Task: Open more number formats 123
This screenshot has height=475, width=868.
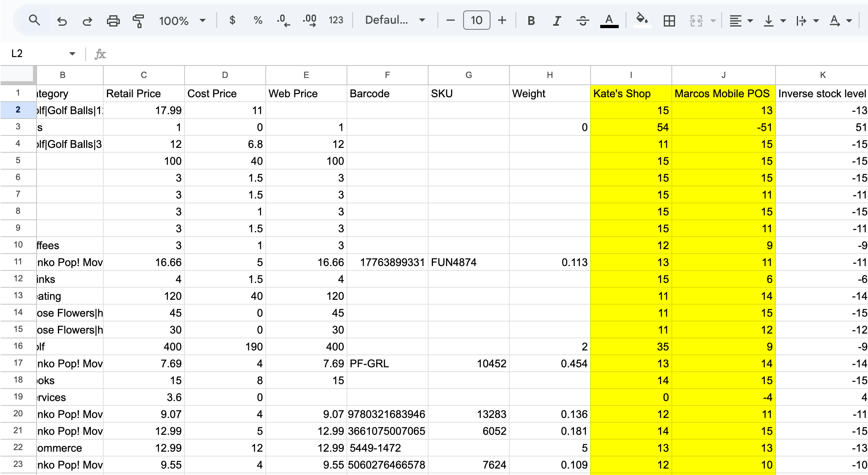Action: 336,20
